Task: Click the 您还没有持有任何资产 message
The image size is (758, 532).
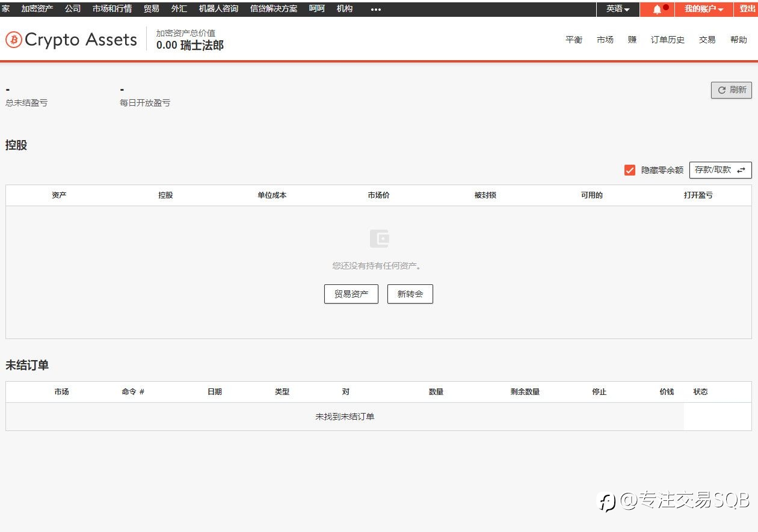Action: 377,266
